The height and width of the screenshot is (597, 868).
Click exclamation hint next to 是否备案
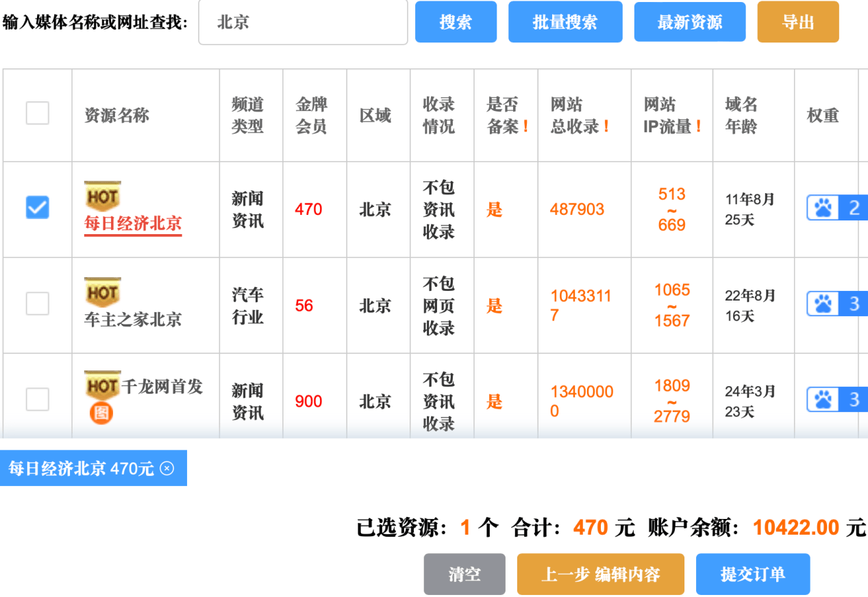tap(525, 127)
